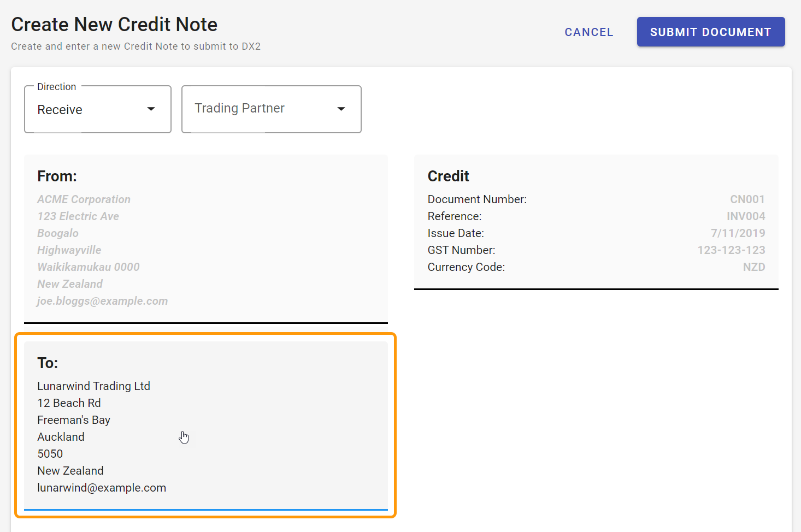Expand the Trading Partner dropdown

click(x=271, y=109)
